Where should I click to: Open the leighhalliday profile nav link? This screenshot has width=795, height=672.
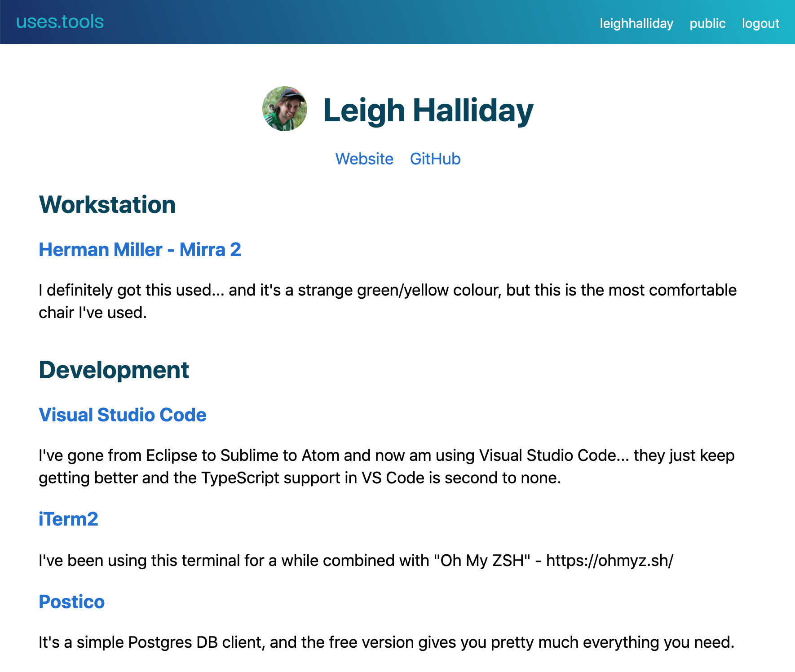(636, 23)
